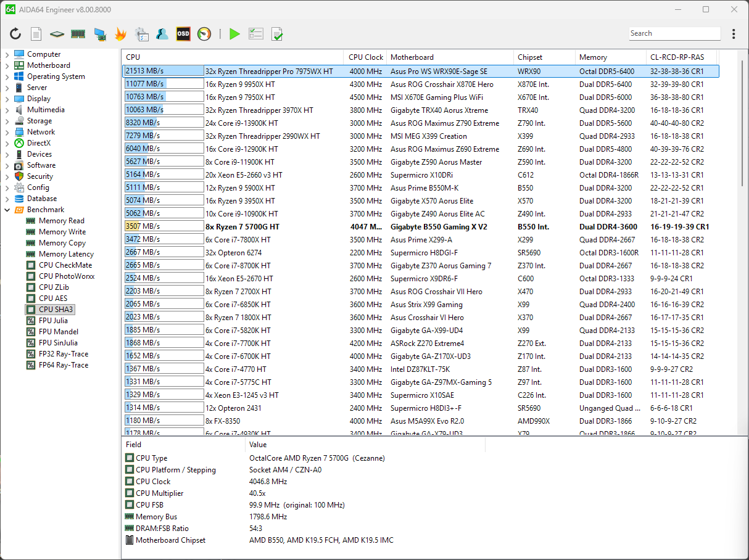Expand the Multimedia tree node

pos(7,110)
